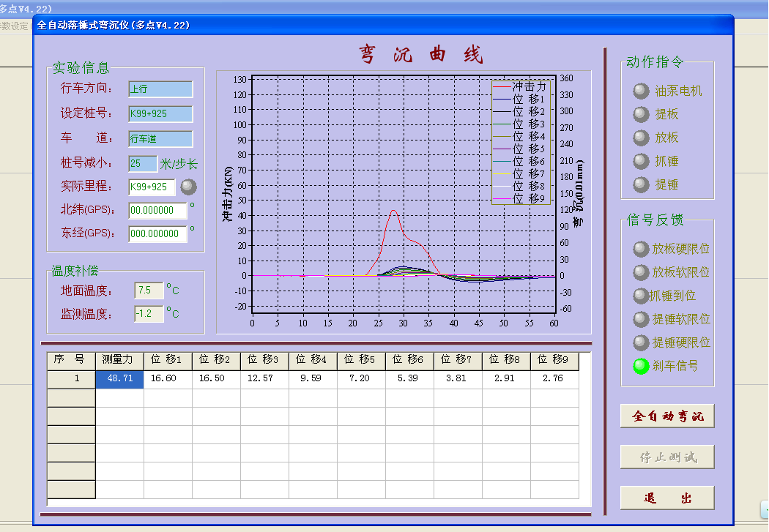
Task: Click the red impact force curve peak
Action: (x=394, y=211)
